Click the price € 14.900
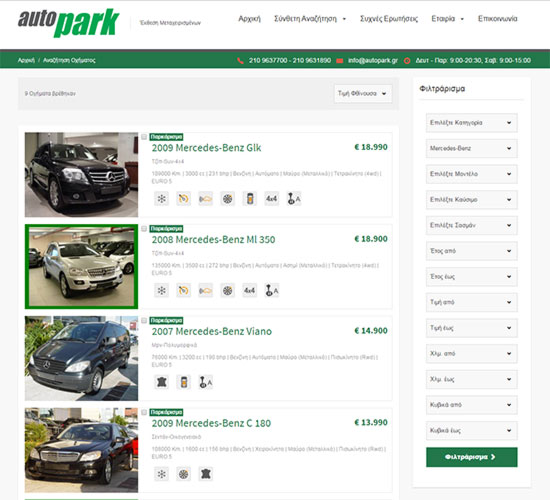 [371, 331]
